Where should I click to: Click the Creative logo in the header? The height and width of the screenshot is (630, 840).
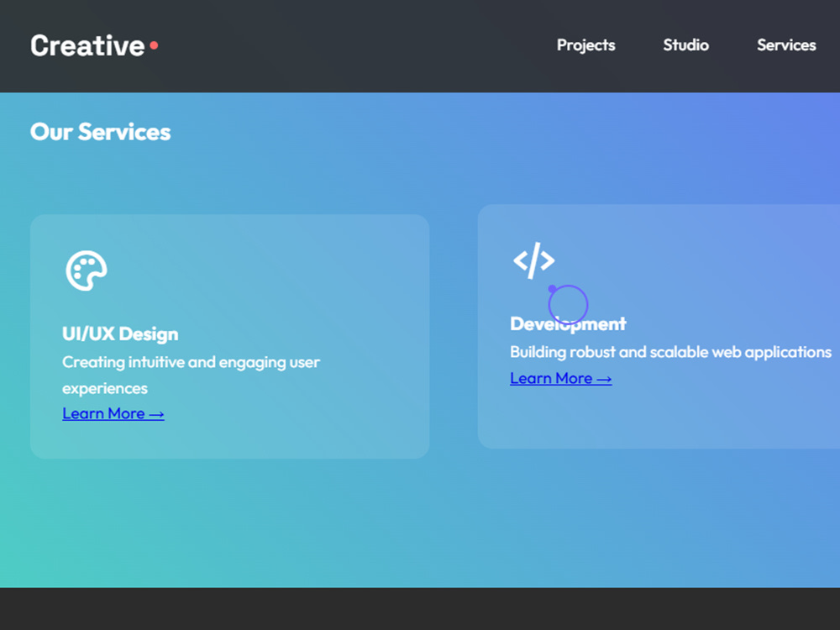pos(94,46)
